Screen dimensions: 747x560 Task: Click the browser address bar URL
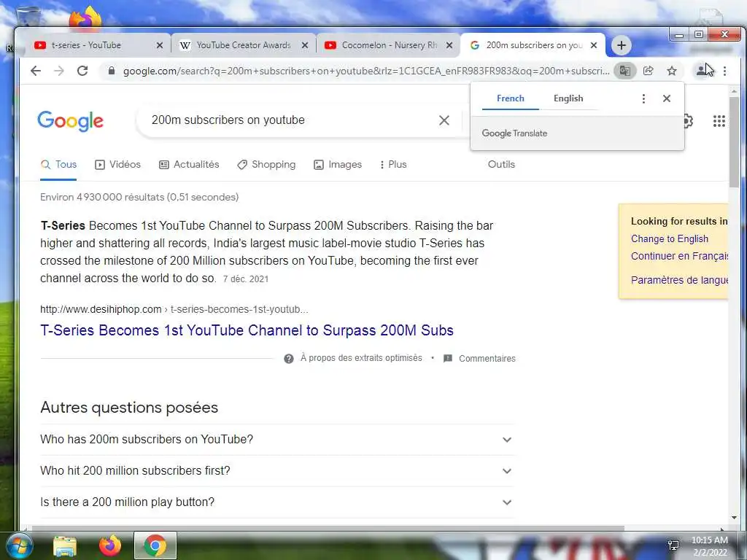pyautogui.click(x=366, y=71)
